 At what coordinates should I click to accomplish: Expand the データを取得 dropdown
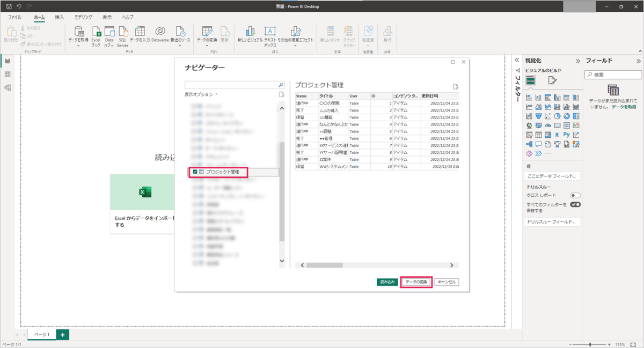[x=78, y=46]
